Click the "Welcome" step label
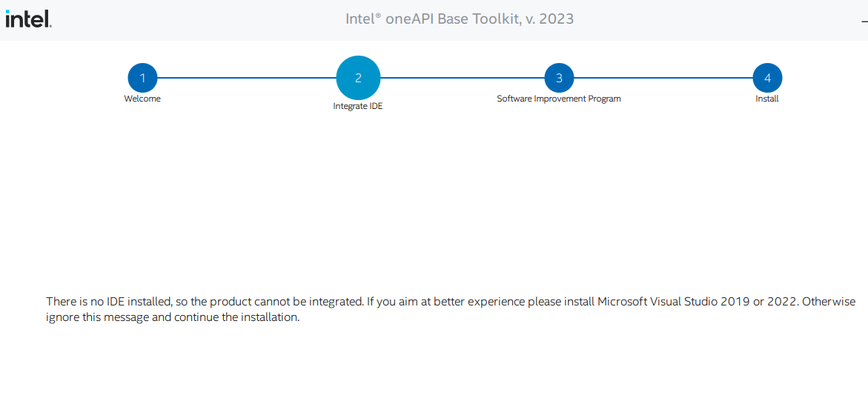The image size is (868, 410). 142,99
